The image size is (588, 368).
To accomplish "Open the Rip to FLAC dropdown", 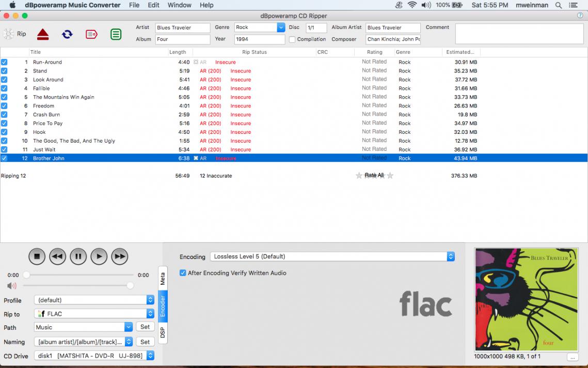I will pyautogui.click(x=150, y=314).
